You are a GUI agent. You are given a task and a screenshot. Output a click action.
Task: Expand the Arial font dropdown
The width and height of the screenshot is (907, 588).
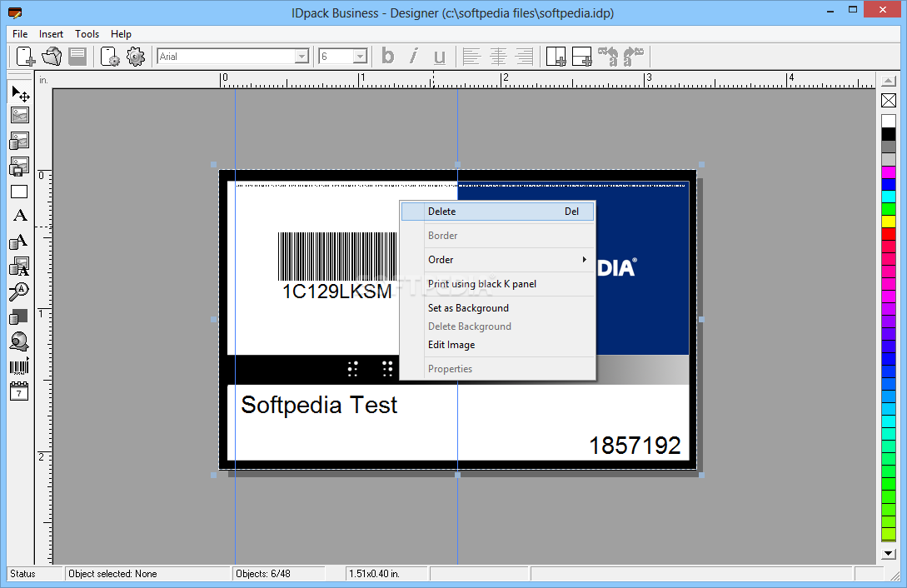pos(302,56)
